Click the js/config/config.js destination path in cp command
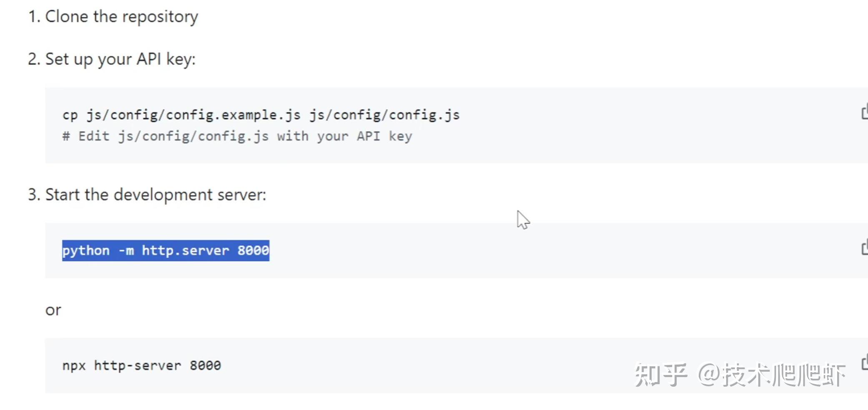The height and width of the screenshot is (410, 868). (384, 115)
